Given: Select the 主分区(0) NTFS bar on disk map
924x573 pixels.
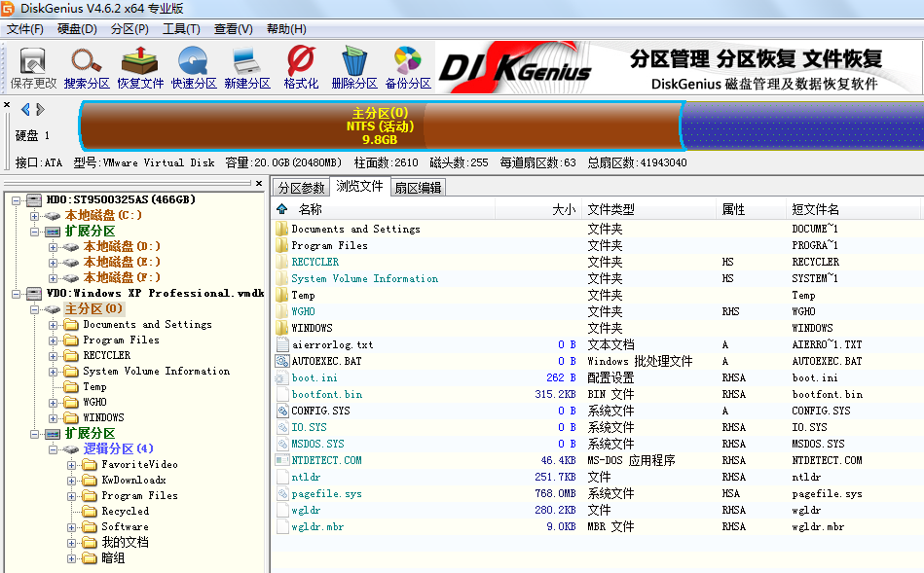Looking at the screenshot, I should click(x=381, y=125).
